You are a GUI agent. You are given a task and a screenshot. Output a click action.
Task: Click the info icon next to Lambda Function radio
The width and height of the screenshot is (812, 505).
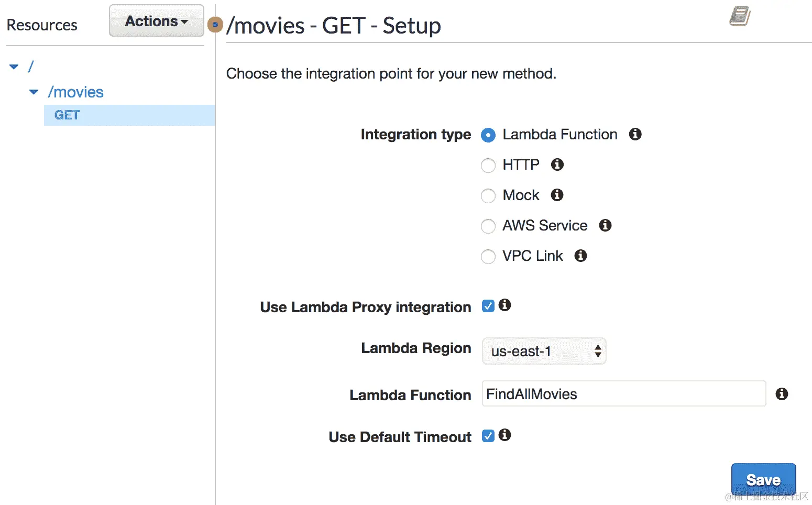click(635, 134)
